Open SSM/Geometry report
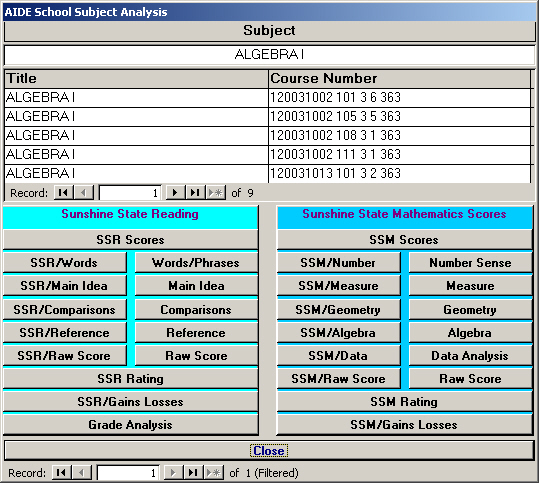Screen dimensions: 539x483 pyautogui.click(x=339, y=310)
